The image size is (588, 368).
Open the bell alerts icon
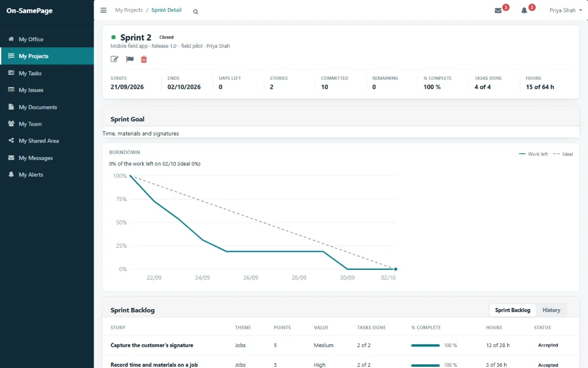(524, 10)
